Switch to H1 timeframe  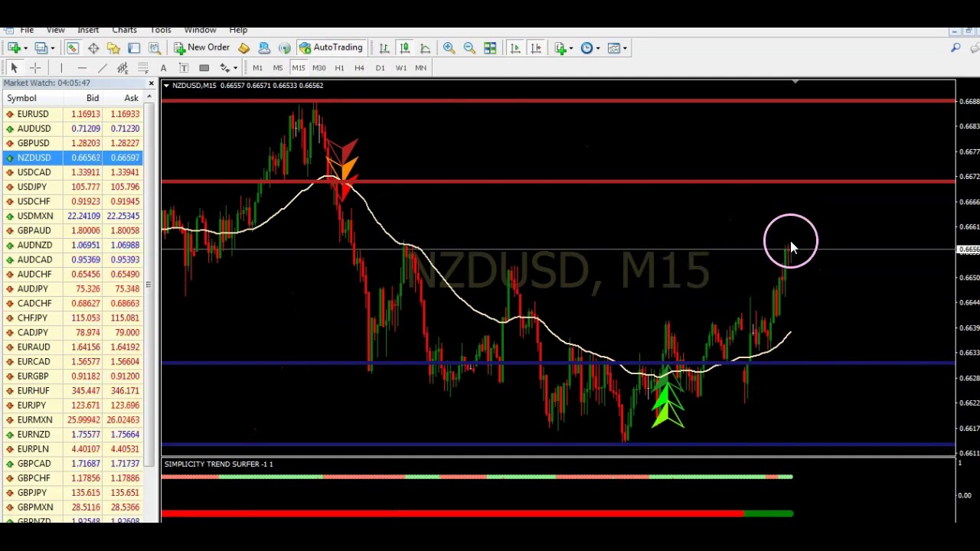pyautogui.click(x=339, y=68)
